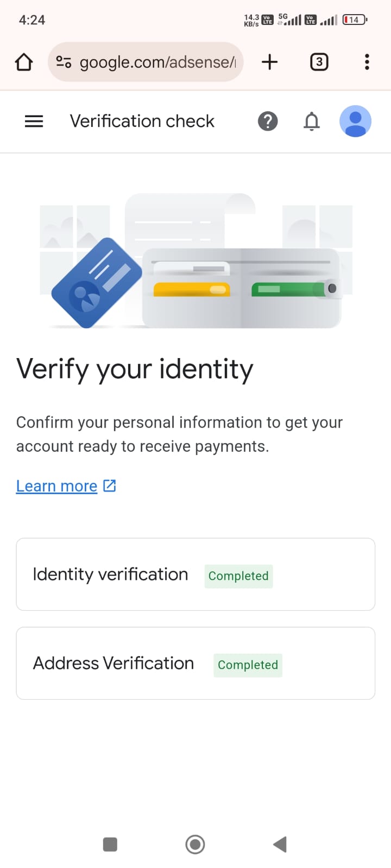
Task: Open the tab switcher showing 3 tabs
Action: click(319, 62)
